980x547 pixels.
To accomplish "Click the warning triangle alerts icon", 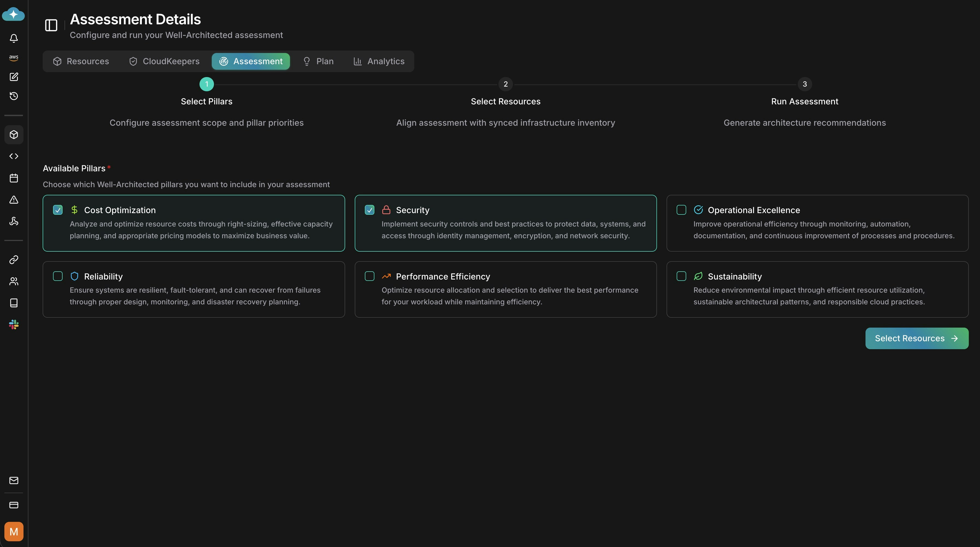I will [x=14, y=200].
